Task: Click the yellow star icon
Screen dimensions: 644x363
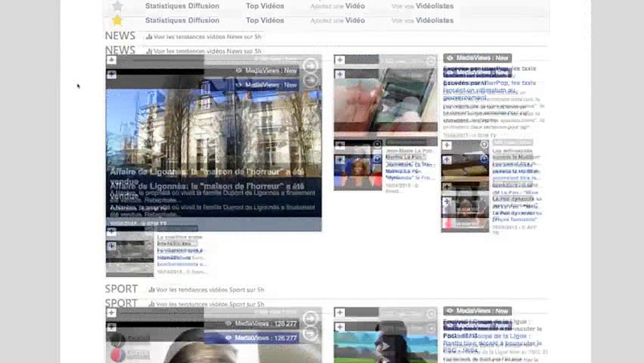Action: pyautogui.click(x=117, y=20)
